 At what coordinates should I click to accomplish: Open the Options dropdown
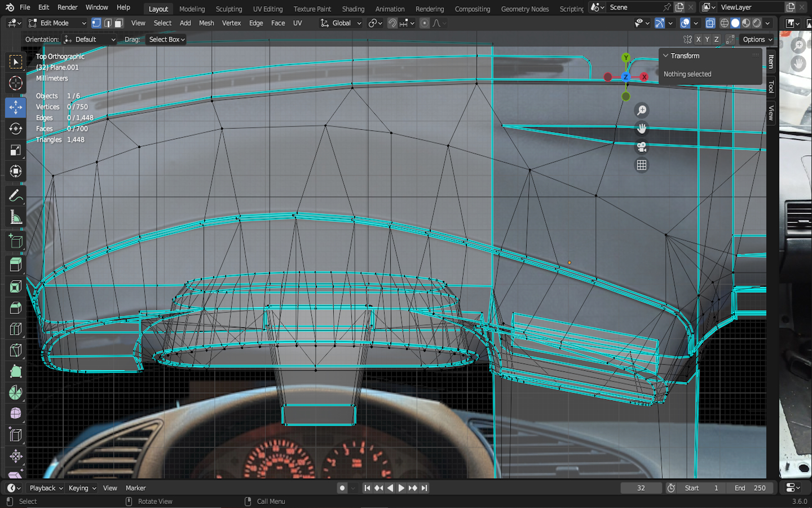tap(757, 40)
